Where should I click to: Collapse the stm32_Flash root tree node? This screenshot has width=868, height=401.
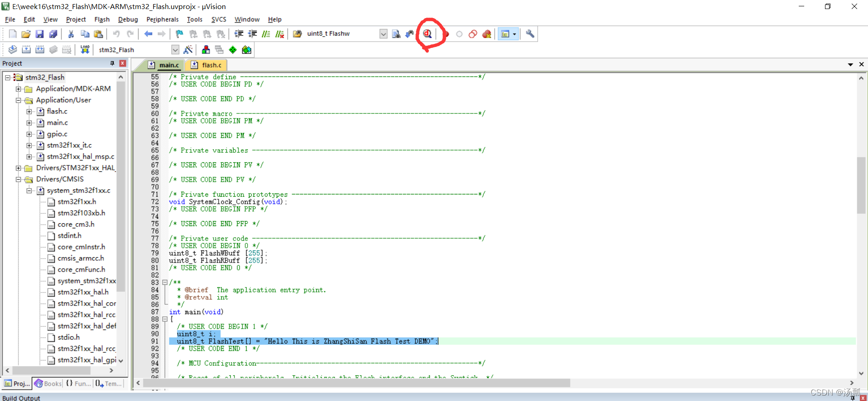(8, 77)
